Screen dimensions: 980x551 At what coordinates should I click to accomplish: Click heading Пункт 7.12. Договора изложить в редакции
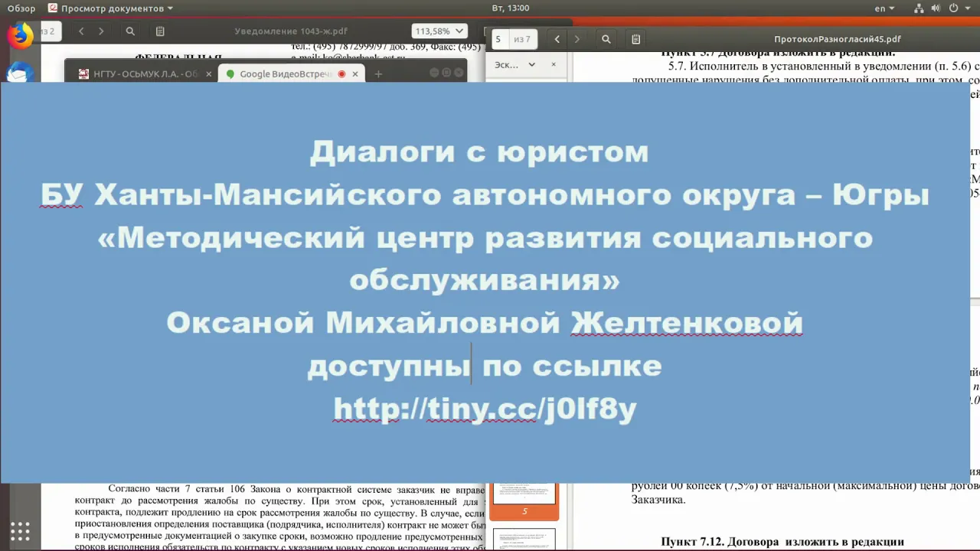click(x=782, y=543)
